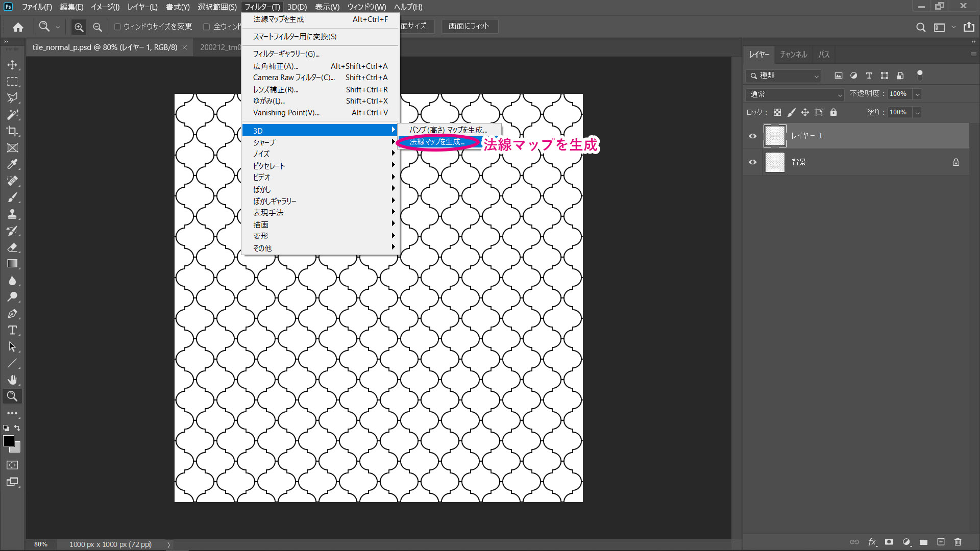
Task: Switch to the パス tab
Action: pos(824,55)
